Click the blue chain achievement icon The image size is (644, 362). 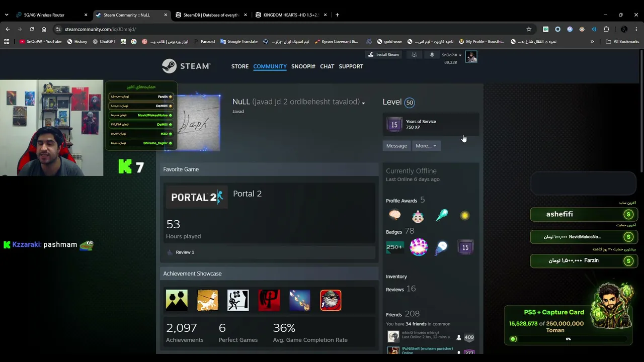[x=300, y=300]
